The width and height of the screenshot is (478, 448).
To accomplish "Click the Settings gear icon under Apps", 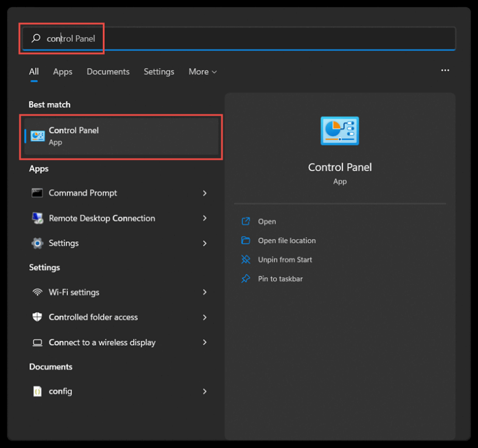I will [38, 243].
